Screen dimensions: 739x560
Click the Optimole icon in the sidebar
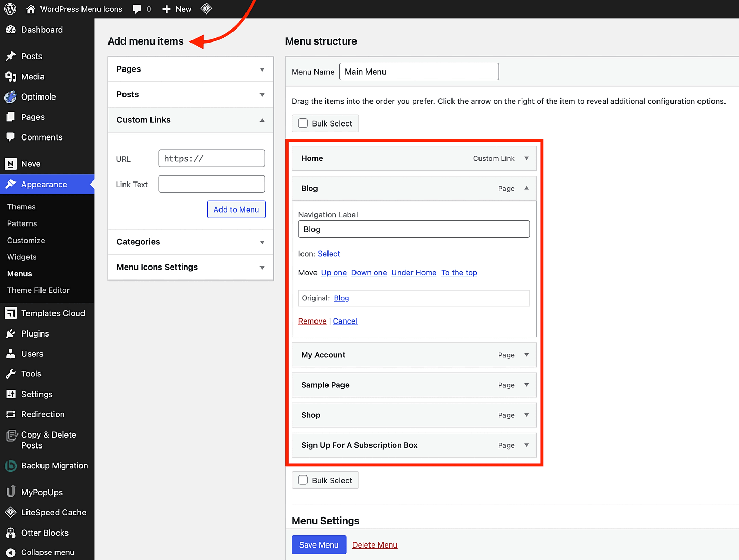point(10,96)
